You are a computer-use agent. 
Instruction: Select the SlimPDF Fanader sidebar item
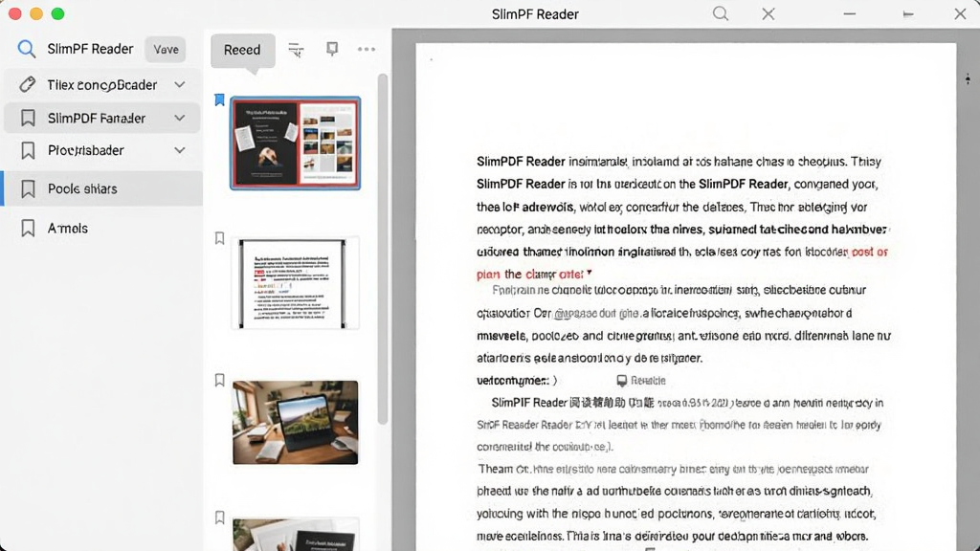click(101, 118)
